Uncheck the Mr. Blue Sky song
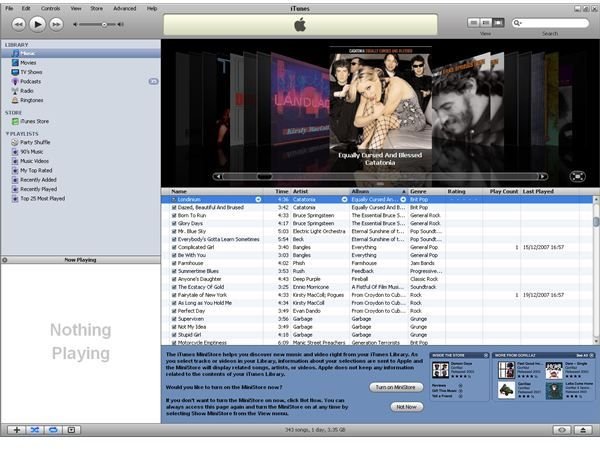The image size is (600, 449). point(174,231)
